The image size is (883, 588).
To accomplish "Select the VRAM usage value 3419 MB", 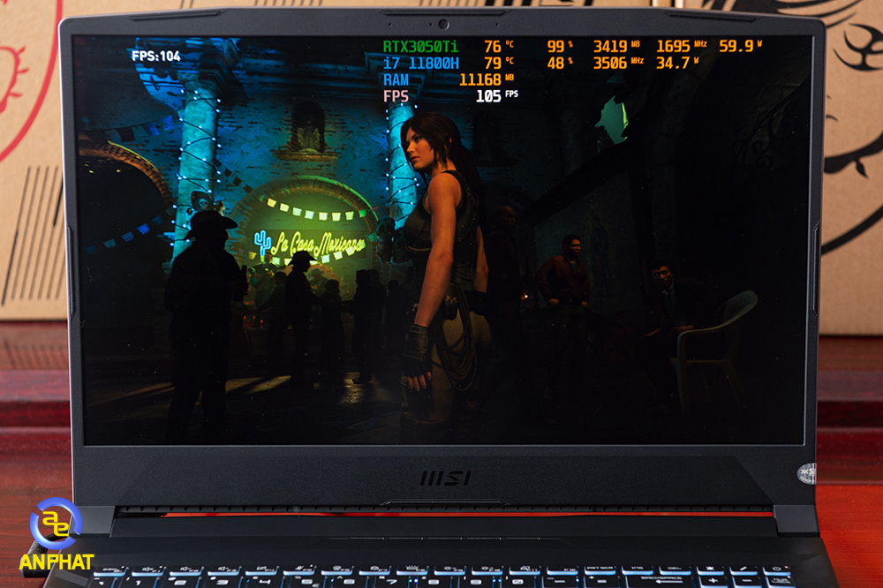I will (x=616, y=46).
